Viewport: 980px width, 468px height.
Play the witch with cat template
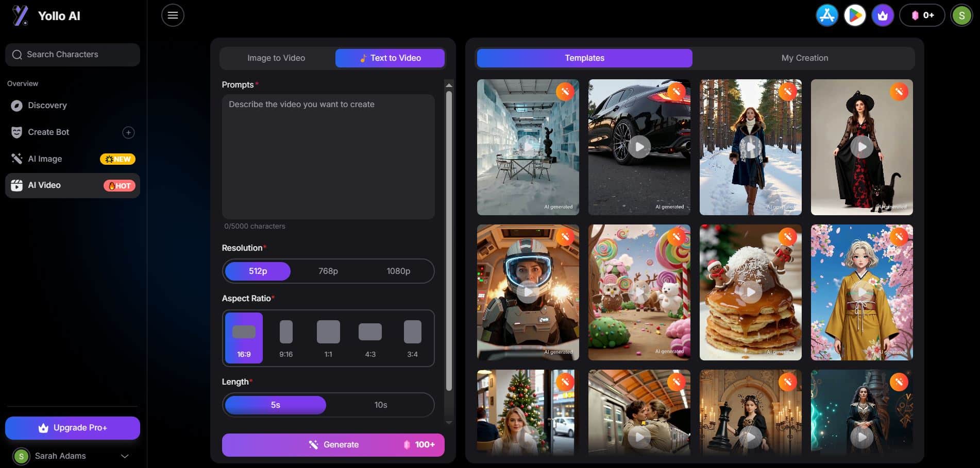(x=862, y=147)
